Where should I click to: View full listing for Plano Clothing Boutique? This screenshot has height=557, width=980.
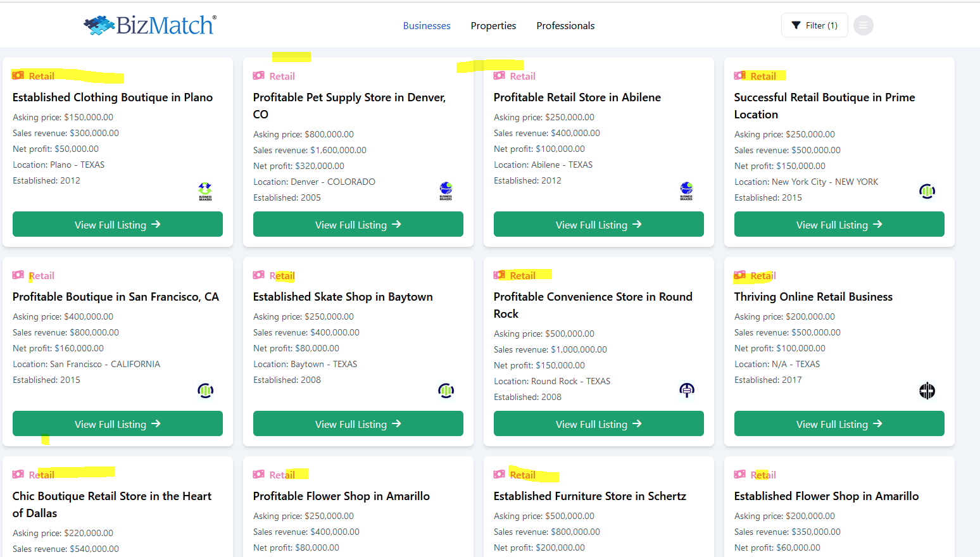pyautogui.click(x=118, y=225)
